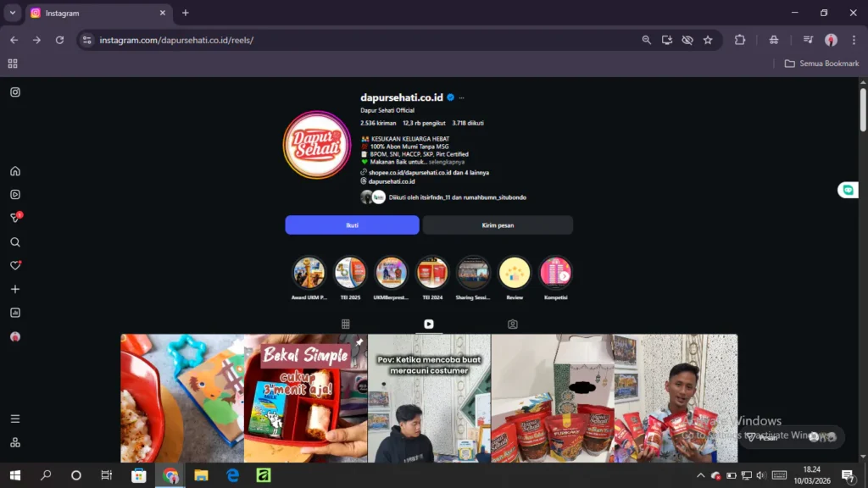Open profile options three-dot menu
The height and width of the screenshot is (488, 868).
pos(462,98)
